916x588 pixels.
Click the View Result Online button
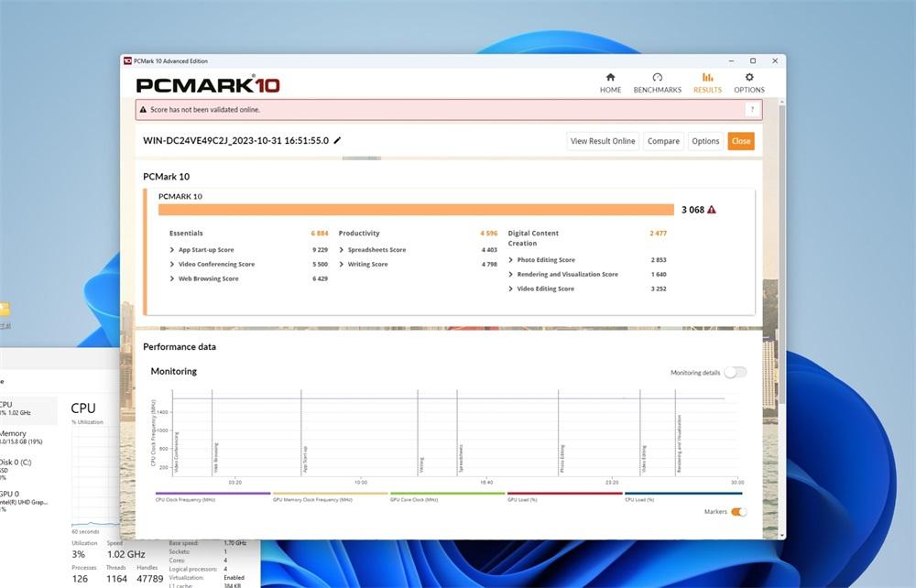603,141
